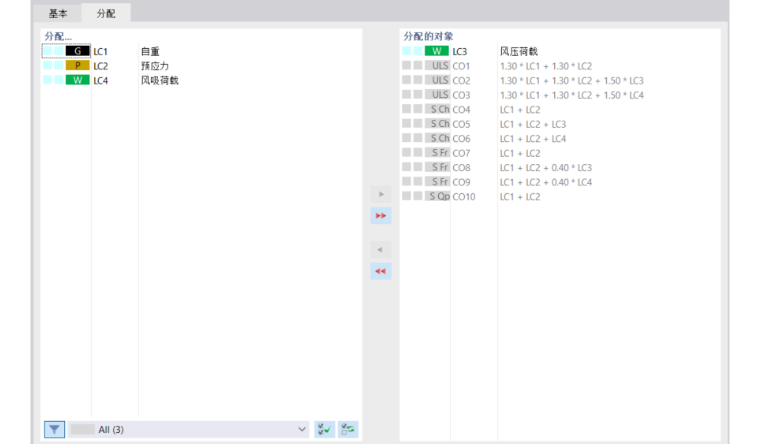Select the CO5 combination row
This screenshot has width=760, height=444.
(560, 124)
